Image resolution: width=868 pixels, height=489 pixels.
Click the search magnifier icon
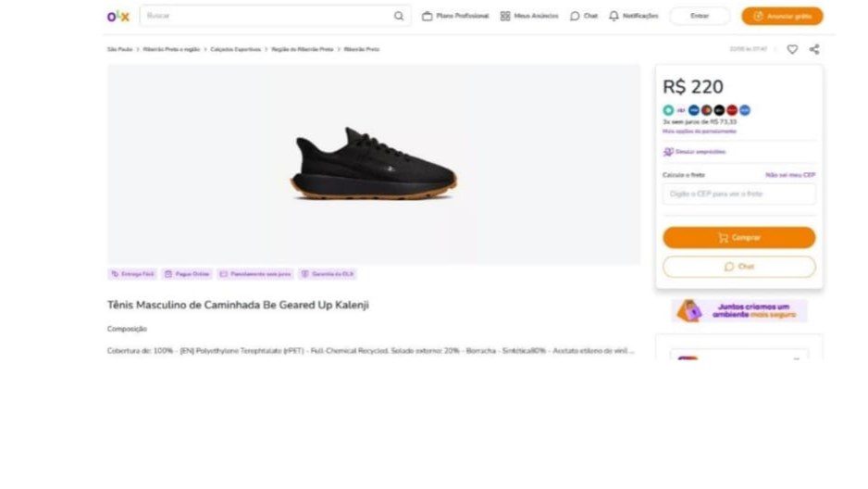(x=399, y=16)
